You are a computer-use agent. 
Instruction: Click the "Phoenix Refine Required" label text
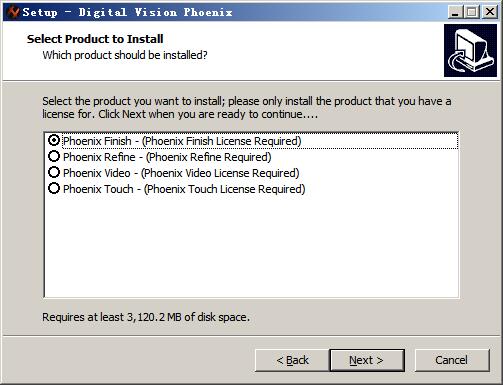point(209,157)
